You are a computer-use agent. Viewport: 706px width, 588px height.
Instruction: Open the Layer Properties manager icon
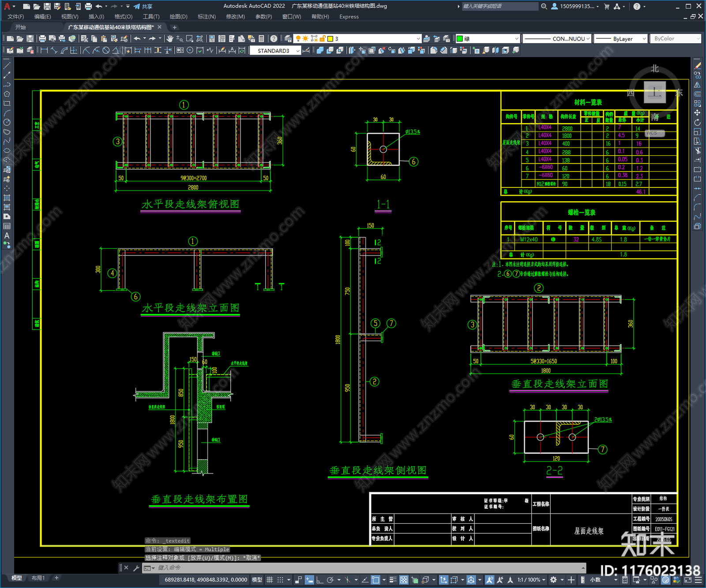[x=288, y=39]
